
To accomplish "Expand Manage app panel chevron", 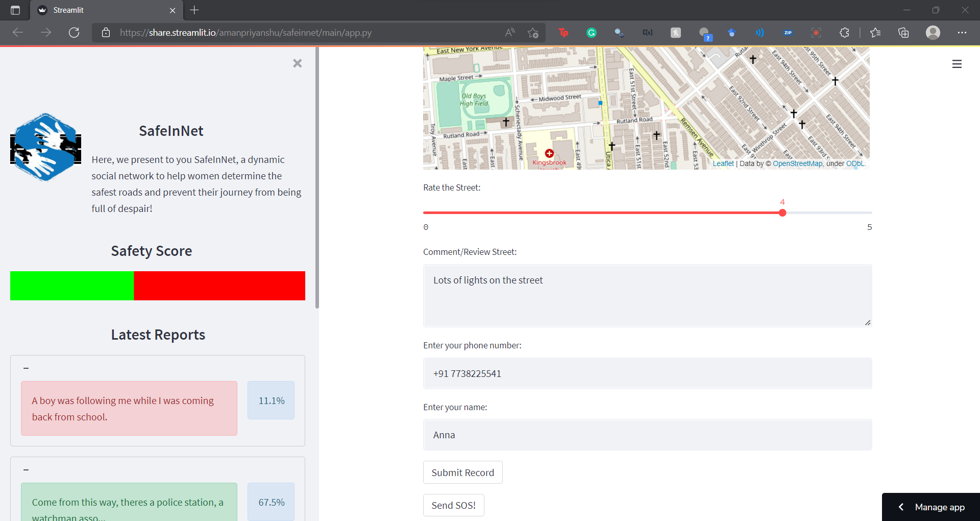I will pos(901,507).
